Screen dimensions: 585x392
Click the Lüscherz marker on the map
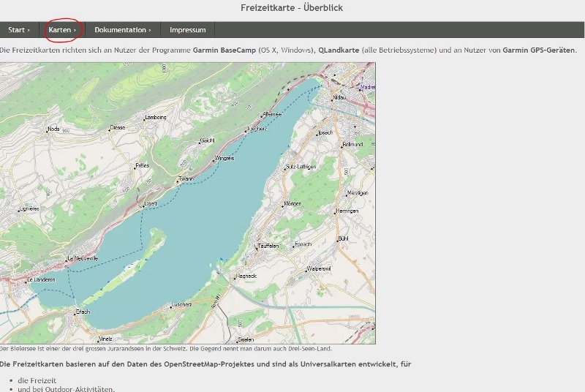pos(181,304)
